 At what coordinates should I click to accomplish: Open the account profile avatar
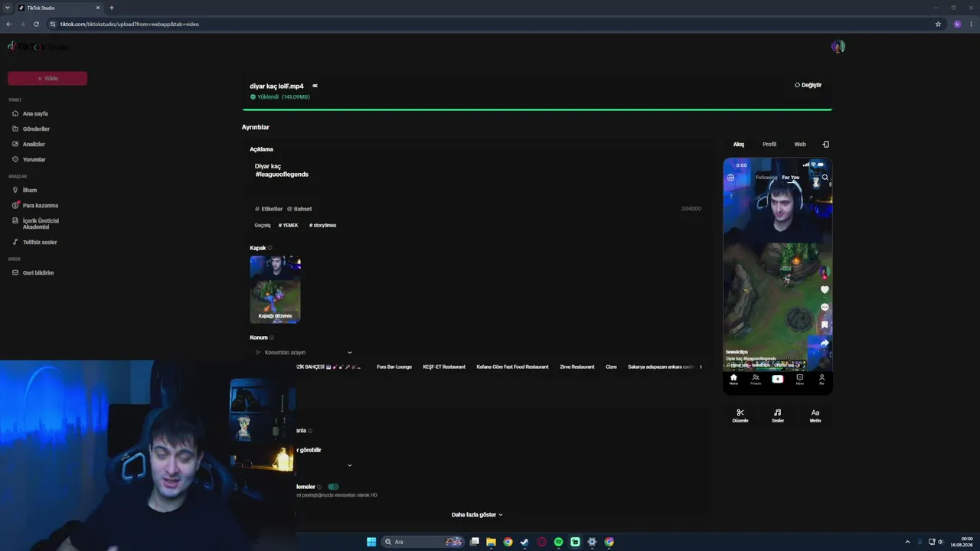(838, 47)
